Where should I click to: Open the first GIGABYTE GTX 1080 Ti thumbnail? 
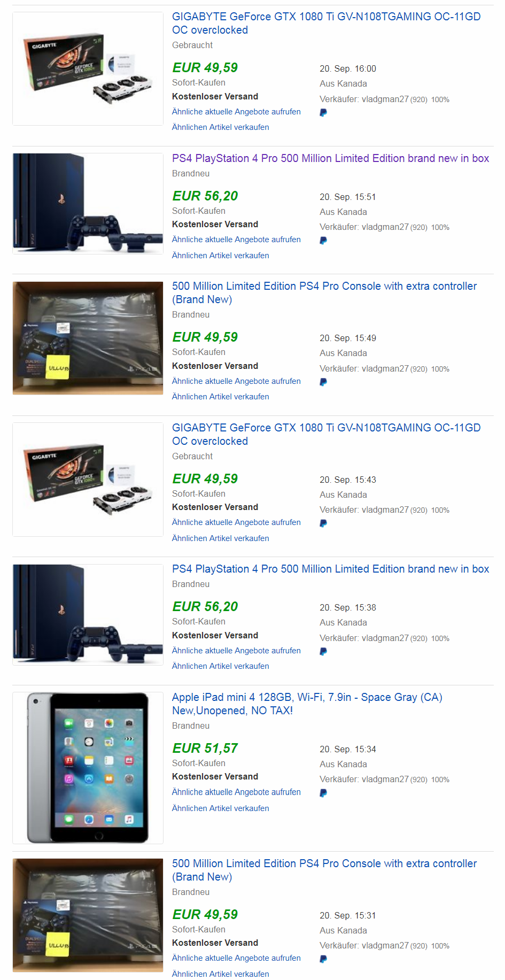(88, 69)
